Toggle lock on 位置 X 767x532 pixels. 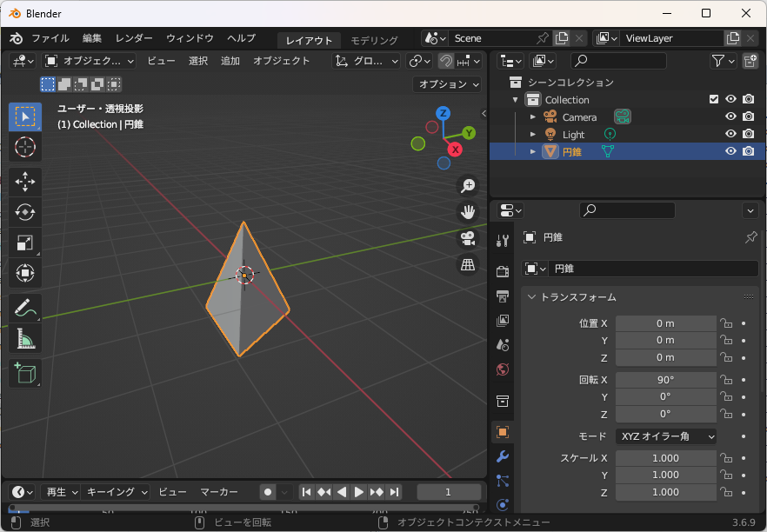726,323
